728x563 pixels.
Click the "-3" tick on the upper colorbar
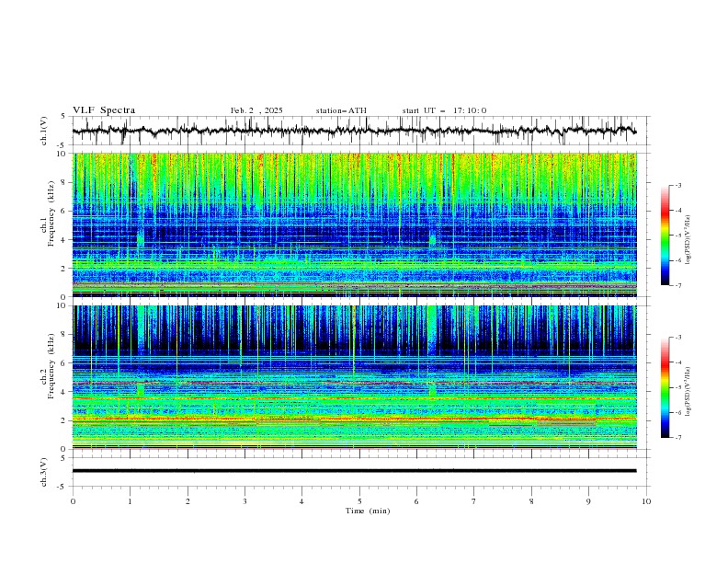(x=677, y=185)
